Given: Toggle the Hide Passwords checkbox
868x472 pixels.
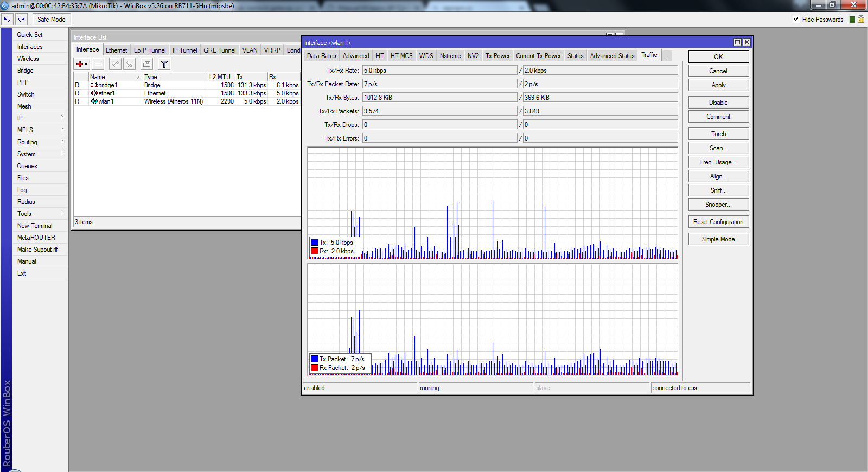Looking at the screenshot, I should pos(796,19).
